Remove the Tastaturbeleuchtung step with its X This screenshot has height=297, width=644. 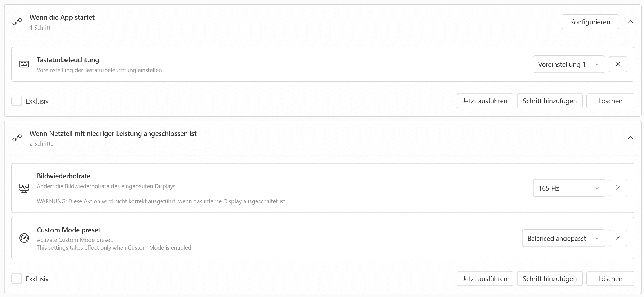click(x=618, y=64)
